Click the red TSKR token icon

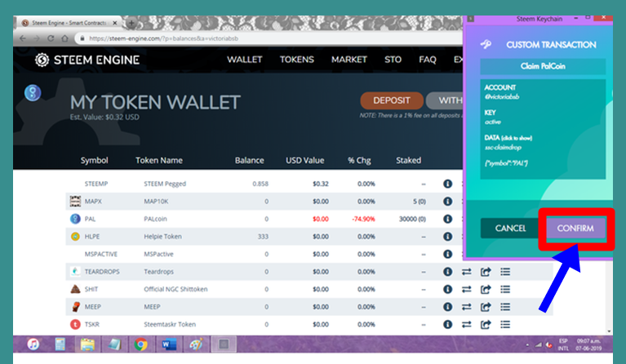(75, 324)
